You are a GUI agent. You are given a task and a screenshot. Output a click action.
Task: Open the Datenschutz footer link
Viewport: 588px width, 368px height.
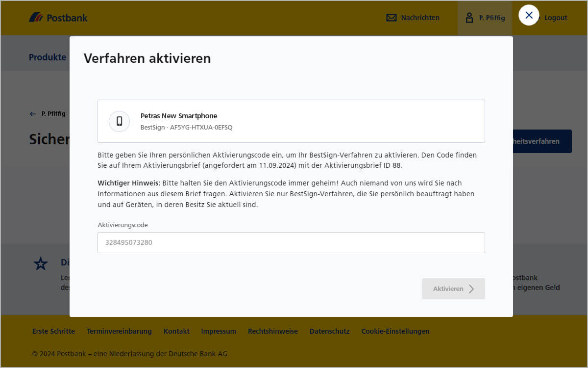(x=330, y=331)
